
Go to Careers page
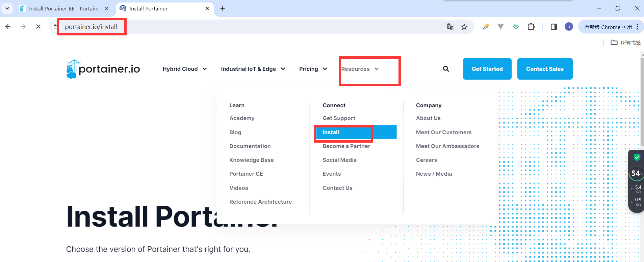[427, 160]
